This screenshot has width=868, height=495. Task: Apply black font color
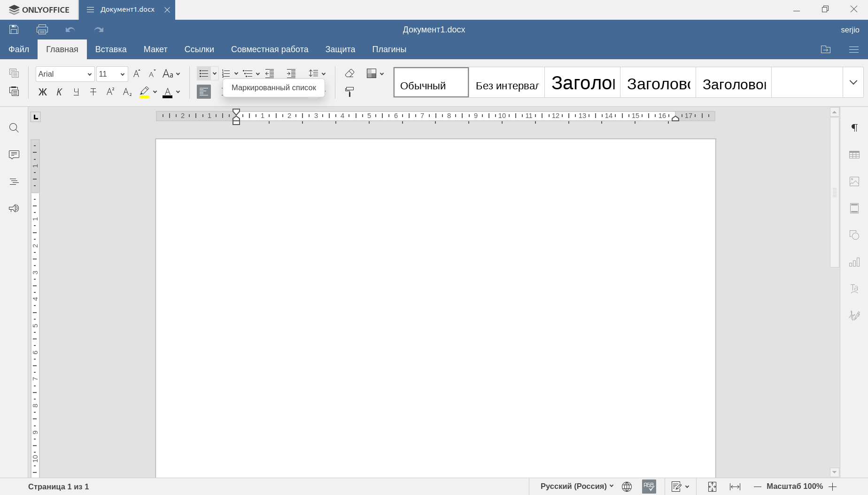[x=167, y=92]
